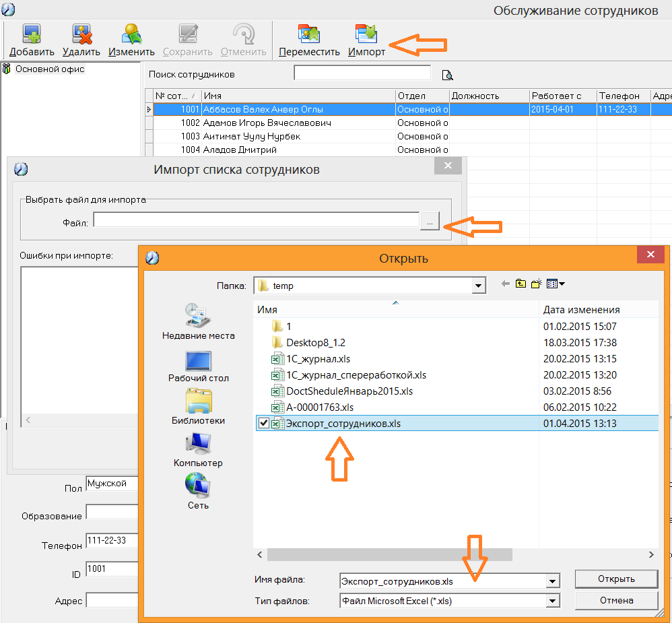672x623 pixels.
Task: Expand the Имя файла dropdown arrow
Action: click(x=552, y=581)
